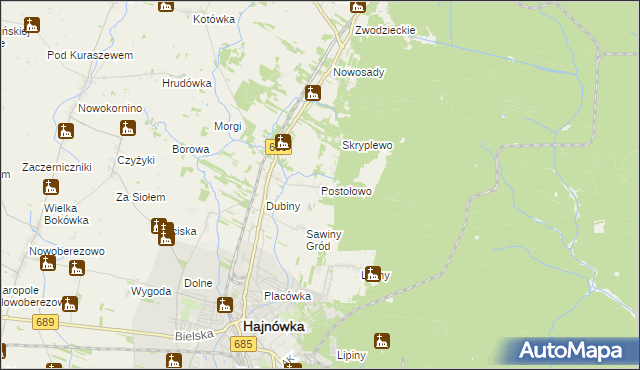Click the Lipiny label at the bottom
640x370 pixels.
tap(351, 355)
